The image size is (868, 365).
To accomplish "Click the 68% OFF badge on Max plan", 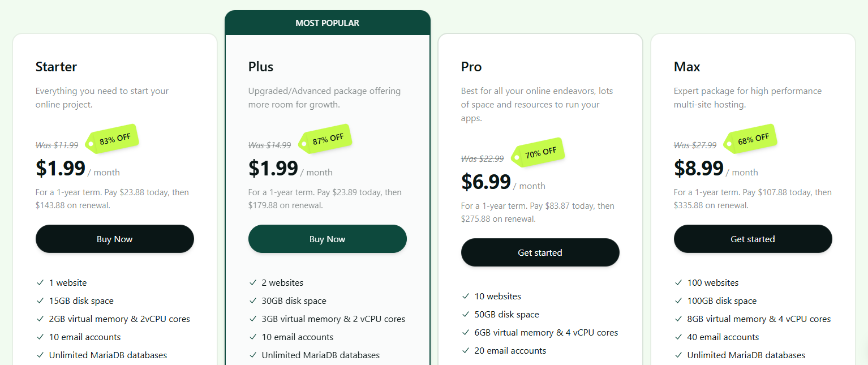I will point(750,138).
